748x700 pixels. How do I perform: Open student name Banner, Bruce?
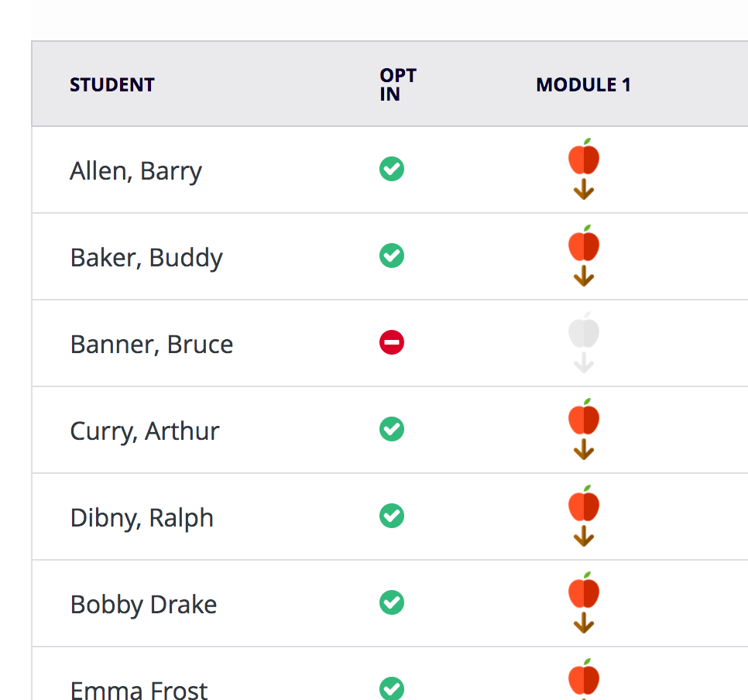click(x=152, y=344)
